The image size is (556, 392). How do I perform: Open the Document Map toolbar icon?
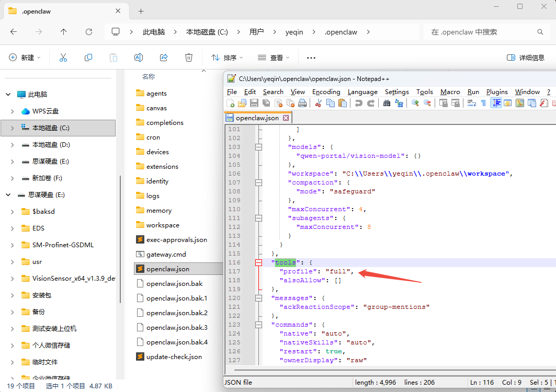click(520, 103)
